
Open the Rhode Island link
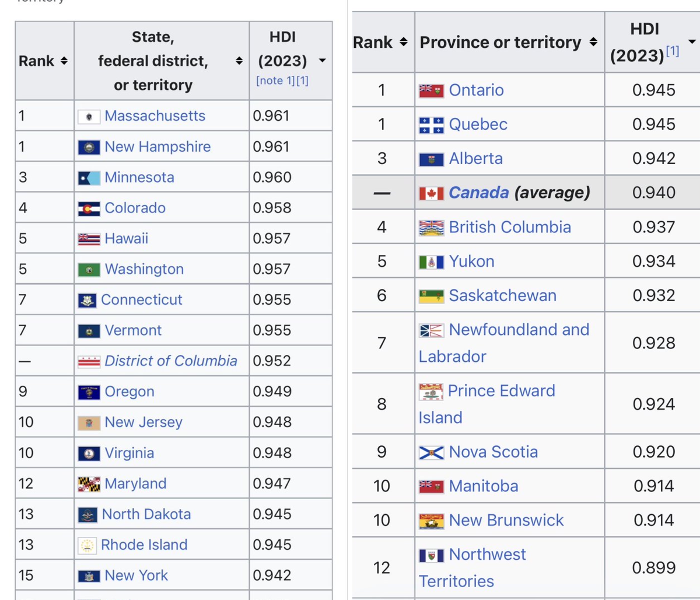click(144, 545)
